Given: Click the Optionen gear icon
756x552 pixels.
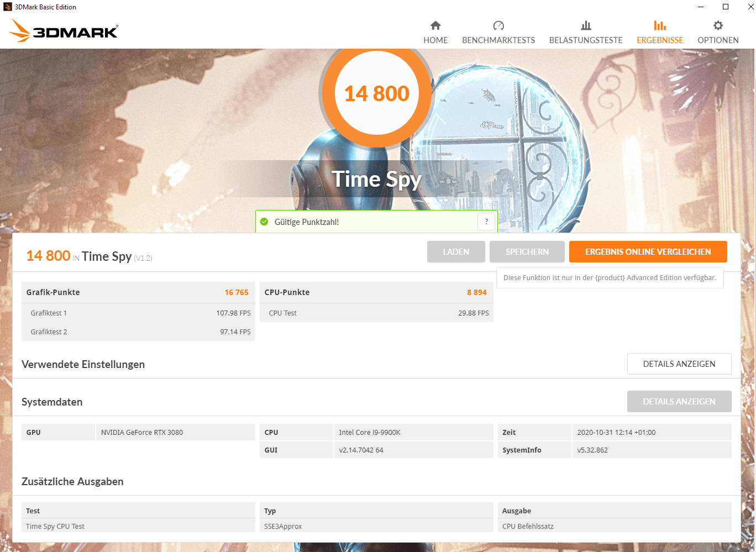Looking at the screenshot, I should (718, 25).
